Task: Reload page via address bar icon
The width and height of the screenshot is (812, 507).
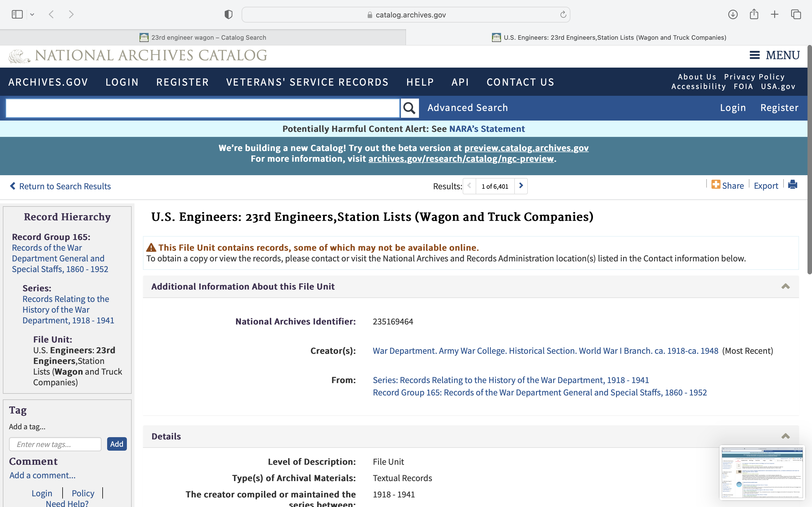Action: click(563, 15)
